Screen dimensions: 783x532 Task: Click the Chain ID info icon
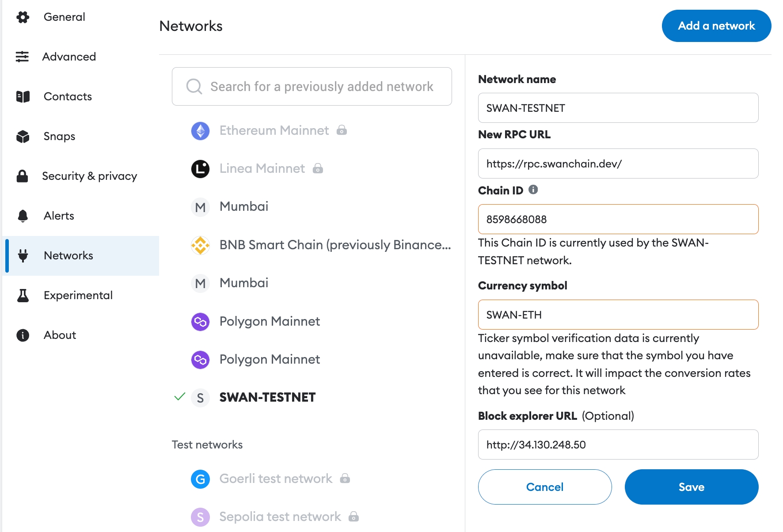click(533, 190)
